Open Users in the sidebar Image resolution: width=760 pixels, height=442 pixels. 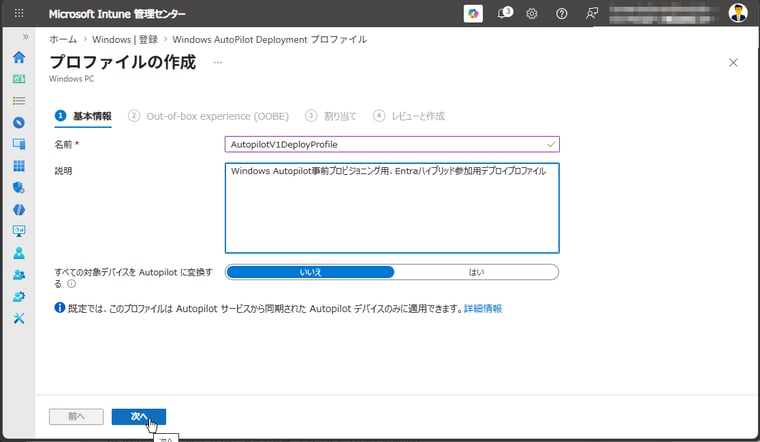(19, 253)
